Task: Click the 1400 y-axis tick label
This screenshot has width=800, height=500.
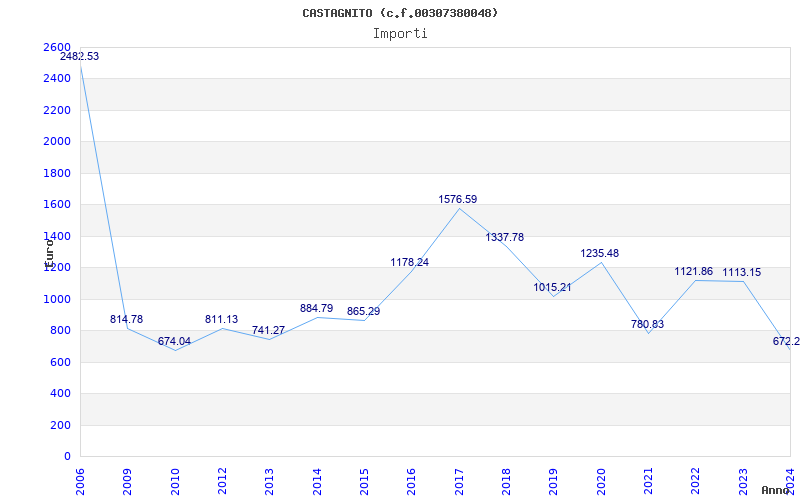Action: point(57,236)
